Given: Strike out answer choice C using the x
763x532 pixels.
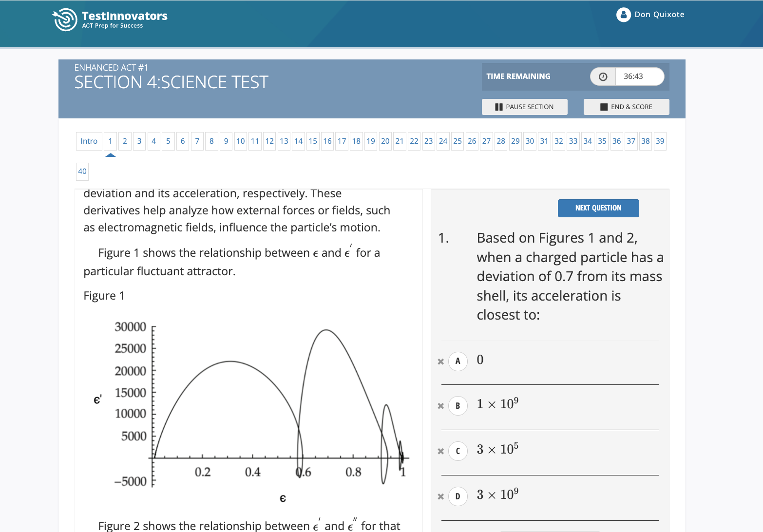Looking at the screenshot, I should [x=440, y=451].
